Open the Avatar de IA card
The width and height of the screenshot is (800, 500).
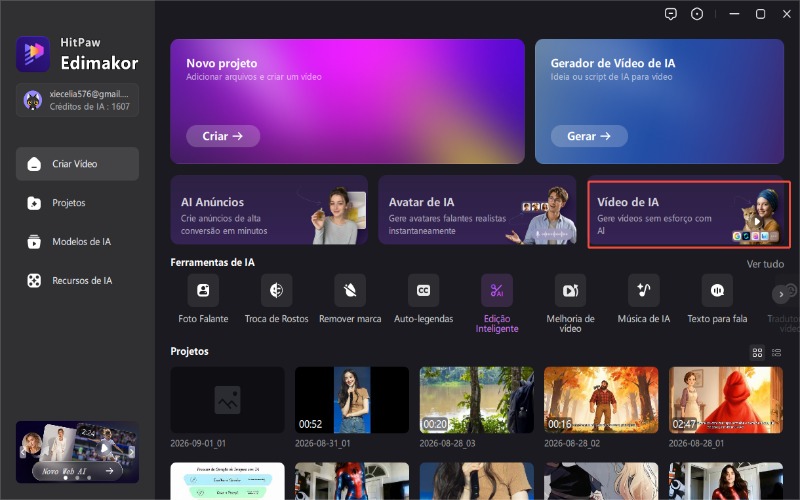tap(478, 210)
